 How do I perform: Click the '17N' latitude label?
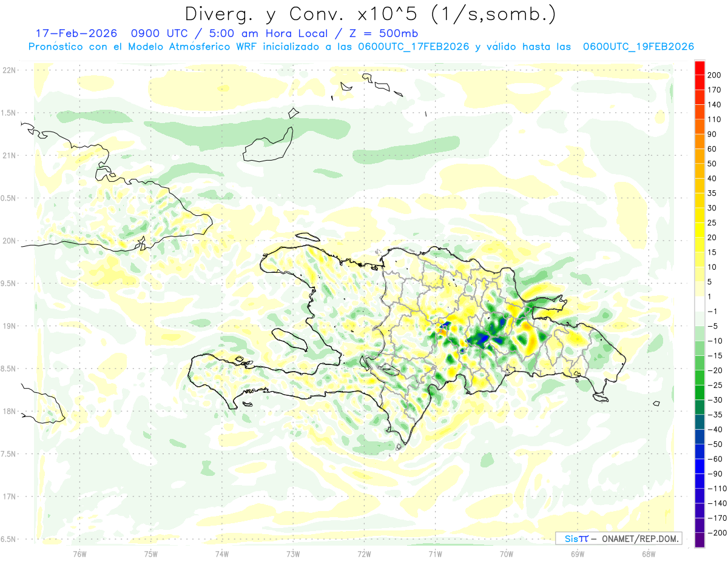coord(10,497)
